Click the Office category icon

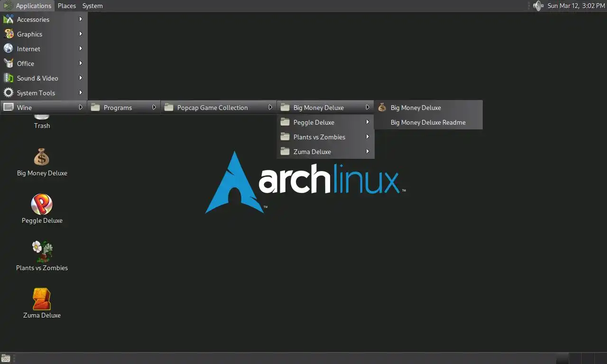click(x=9, y=64)
